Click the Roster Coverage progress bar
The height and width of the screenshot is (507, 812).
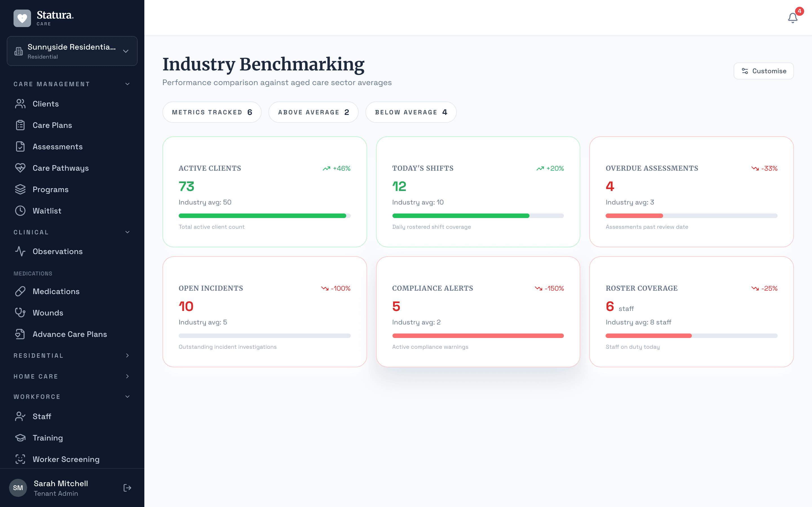tap(691, 335)
